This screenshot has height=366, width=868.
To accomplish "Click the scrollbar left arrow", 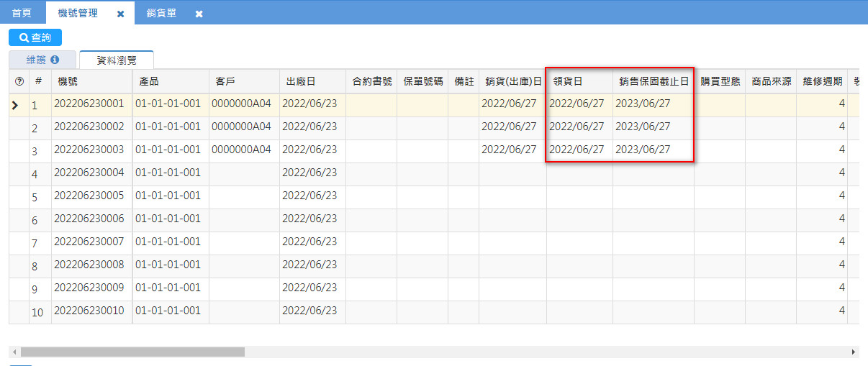I will [13, 352].
